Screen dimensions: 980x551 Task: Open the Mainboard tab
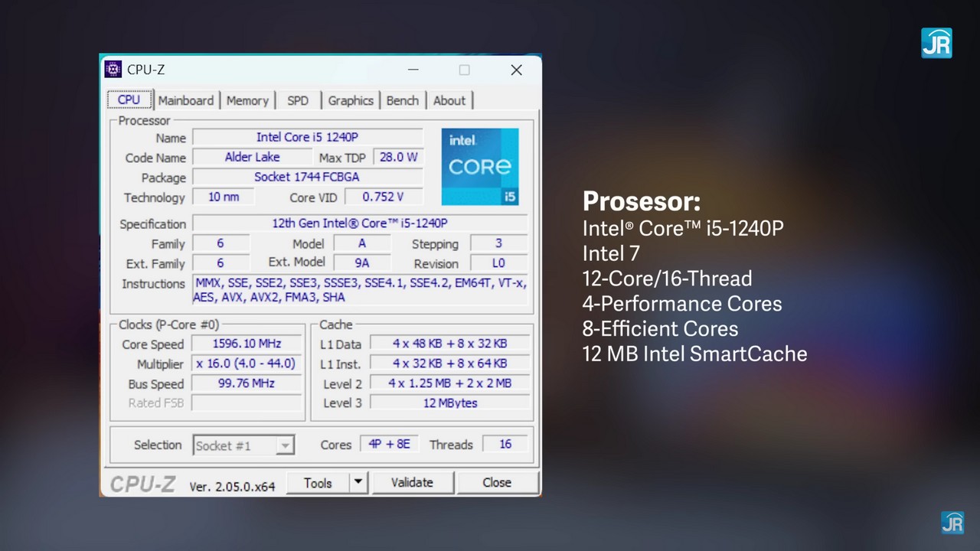pyautogui.click(x=186, y=100)
